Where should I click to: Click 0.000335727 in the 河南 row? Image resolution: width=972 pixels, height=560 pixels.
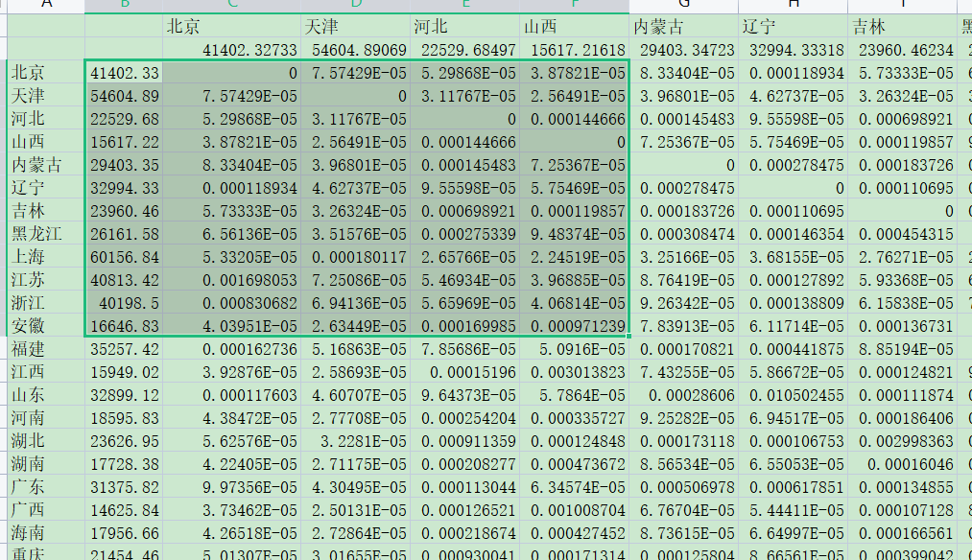coord(574,418)
